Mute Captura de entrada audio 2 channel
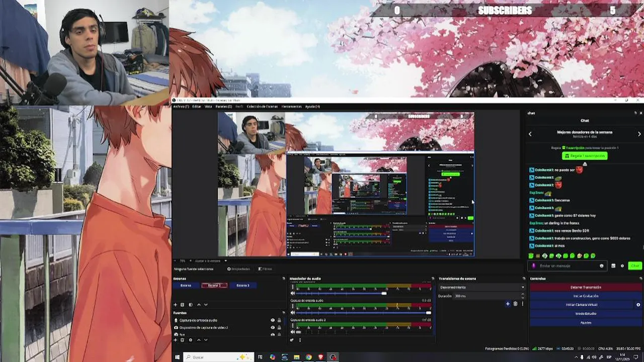The image size is (644, 362). (x=293, y=332)
